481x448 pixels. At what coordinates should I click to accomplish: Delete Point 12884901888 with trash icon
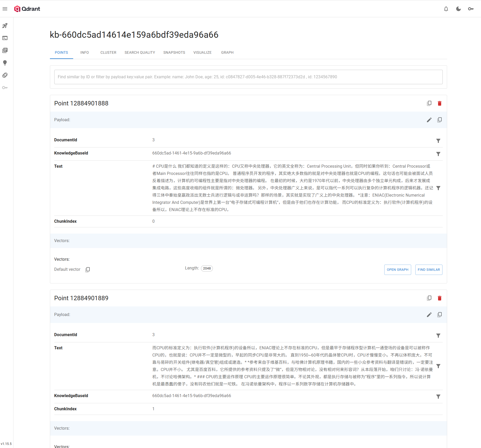(439, 103)
